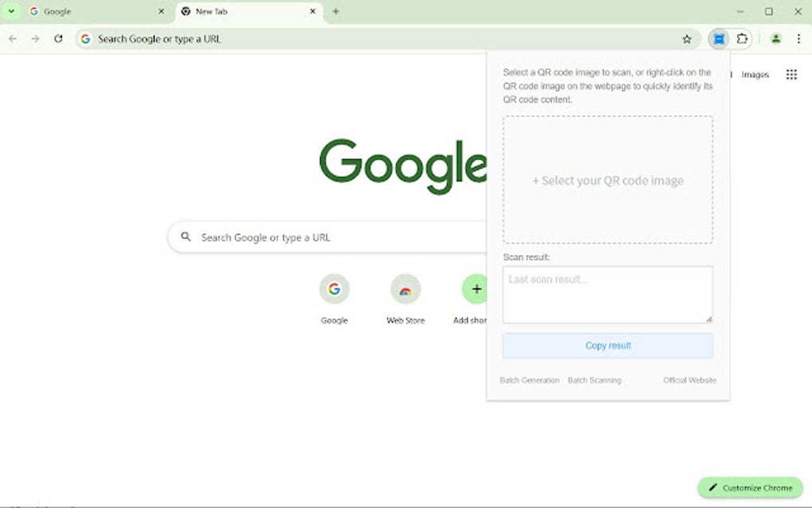Open the Google shortcut on the homepage

pyautogui.click(x=334, y=289)
